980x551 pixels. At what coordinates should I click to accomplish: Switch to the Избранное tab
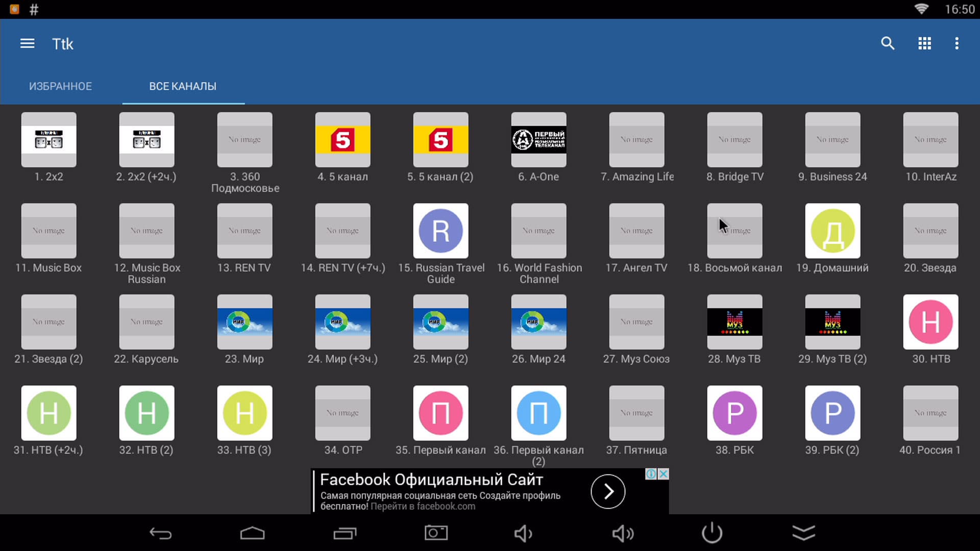point(60,86)
